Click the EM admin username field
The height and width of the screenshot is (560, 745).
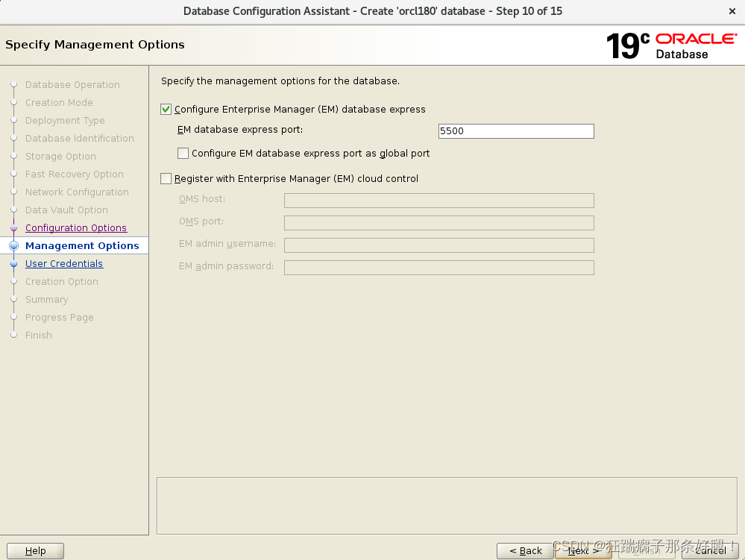pyautogui.click(x=439, y=245)
